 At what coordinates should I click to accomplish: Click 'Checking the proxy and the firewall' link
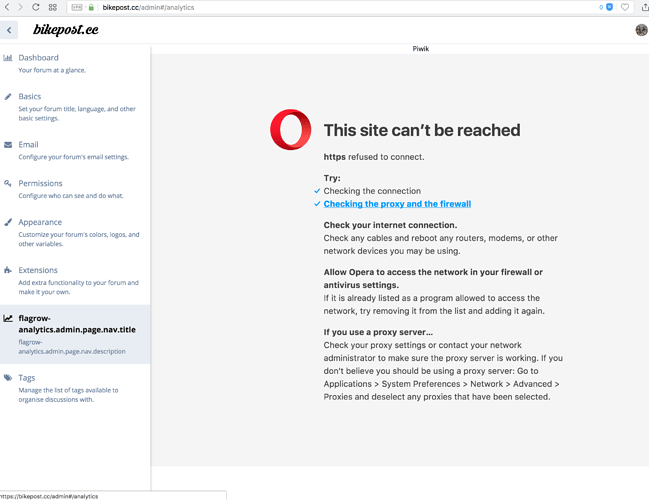tap(397, 204)
